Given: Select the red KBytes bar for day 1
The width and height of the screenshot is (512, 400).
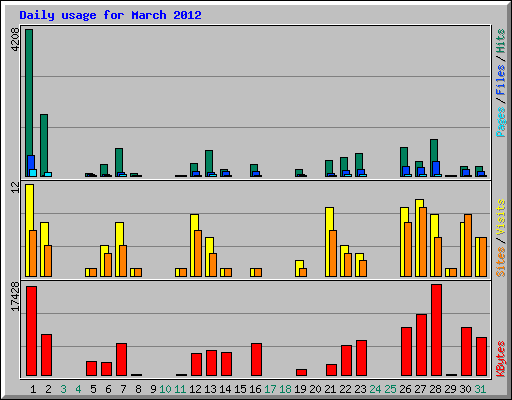Looking at the screenshot, I should click(x=31, y=331).
